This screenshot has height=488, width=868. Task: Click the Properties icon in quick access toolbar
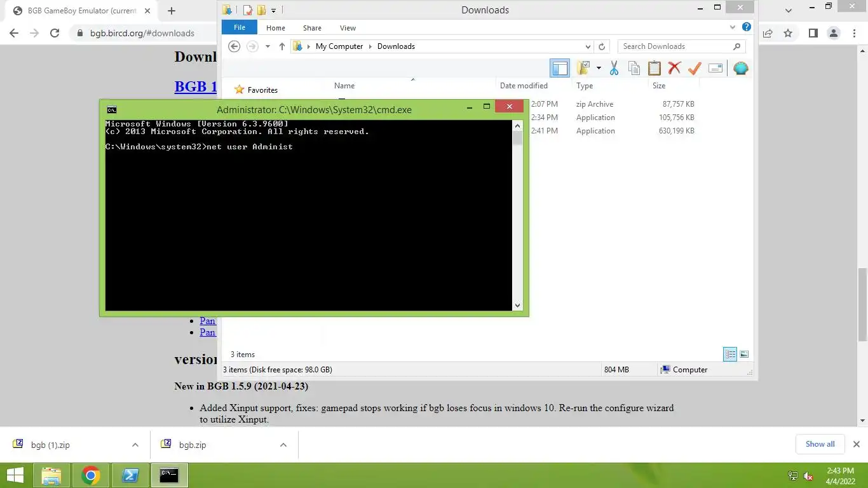[248, 10]
